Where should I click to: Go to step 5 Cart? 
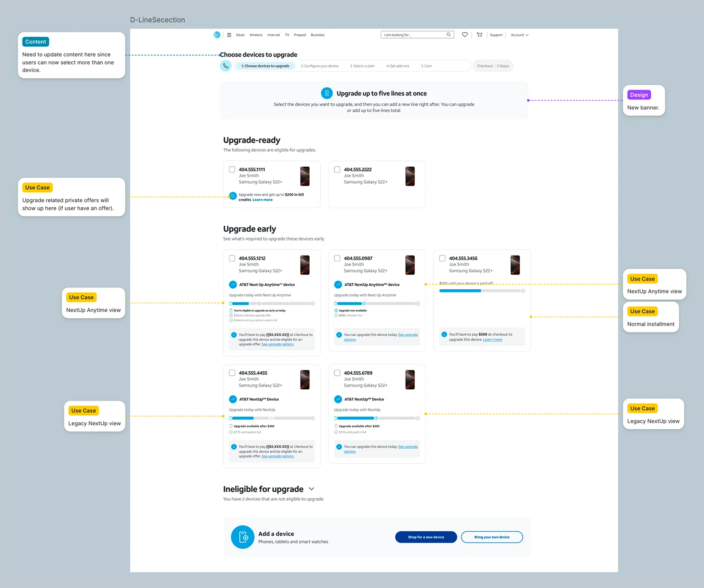pos(426,66)
